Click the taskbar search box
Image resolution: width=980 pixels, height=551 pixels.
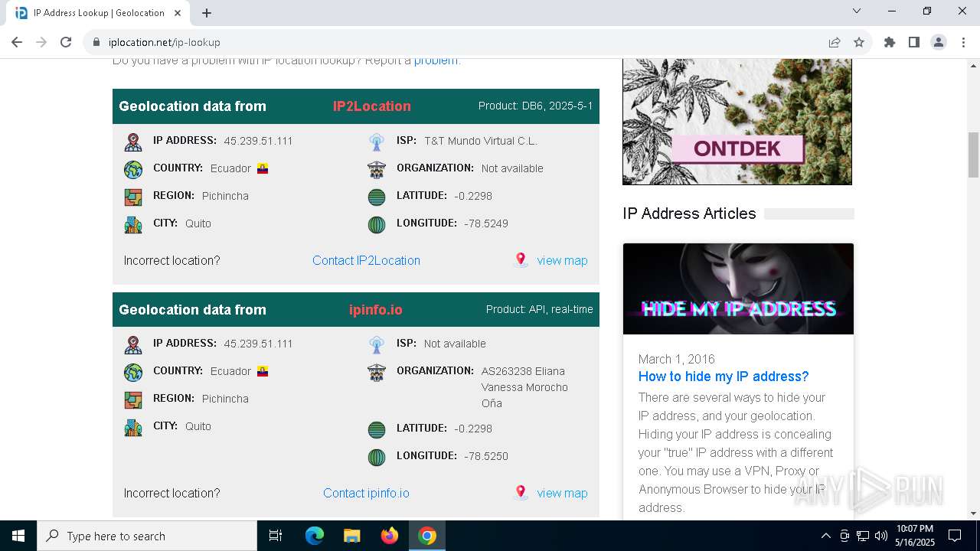pos(147,536)
